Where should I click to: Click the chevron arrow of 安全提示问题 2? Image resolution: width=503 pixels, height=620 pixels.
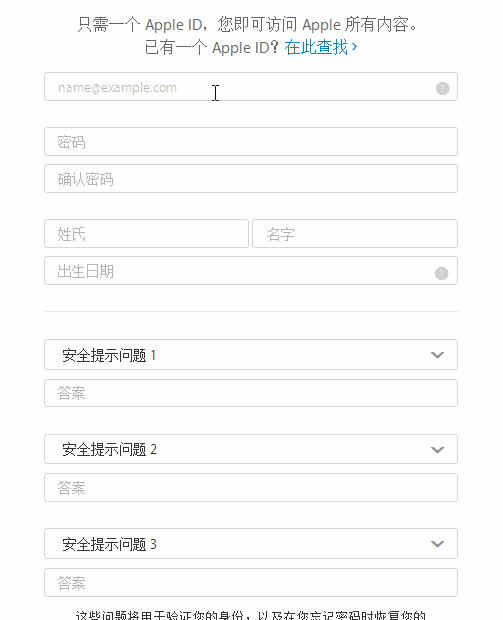tap(437, 450)
